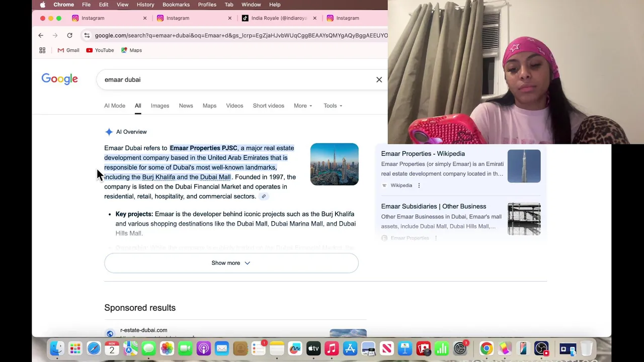This screenshot has width=644, height=362.
Task: Select the Images search tab
Action: point(160,106)
